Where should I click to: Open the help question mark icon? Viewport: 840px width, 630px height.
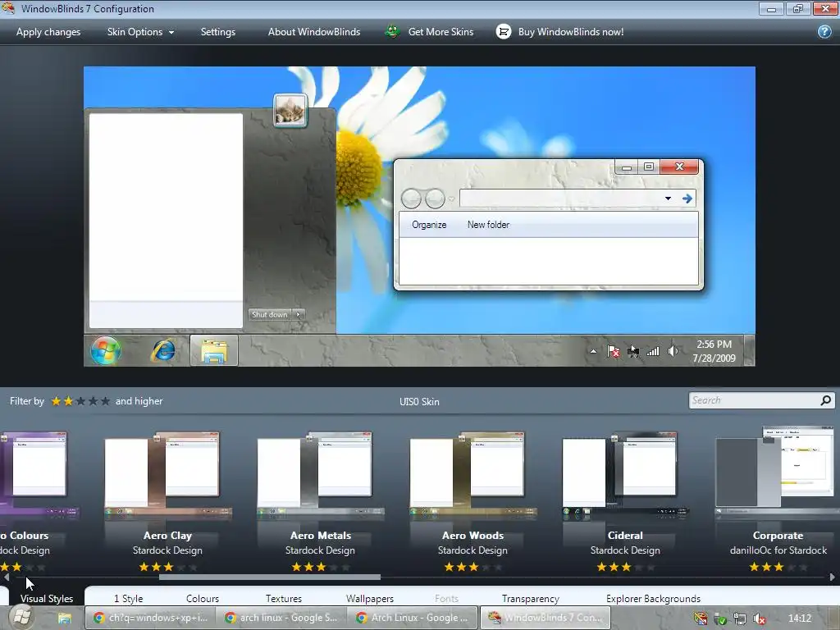pyautogui.click(x=824, y=32)
